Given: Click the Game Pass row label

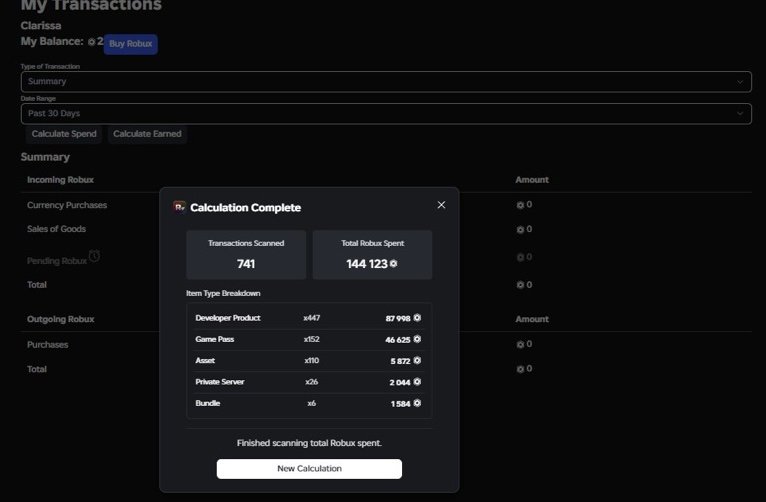Looking at the screenshot, I should [214, 339].
